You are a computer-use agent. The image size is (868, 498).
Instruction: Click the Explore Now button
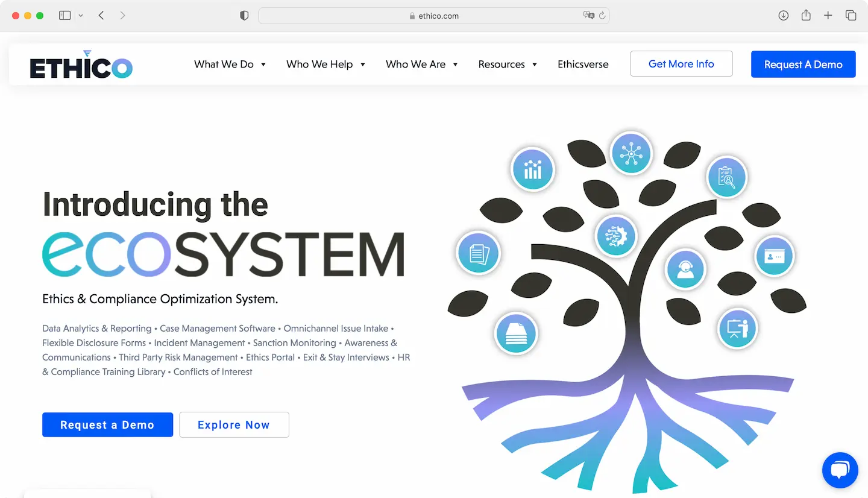(234, 425)
